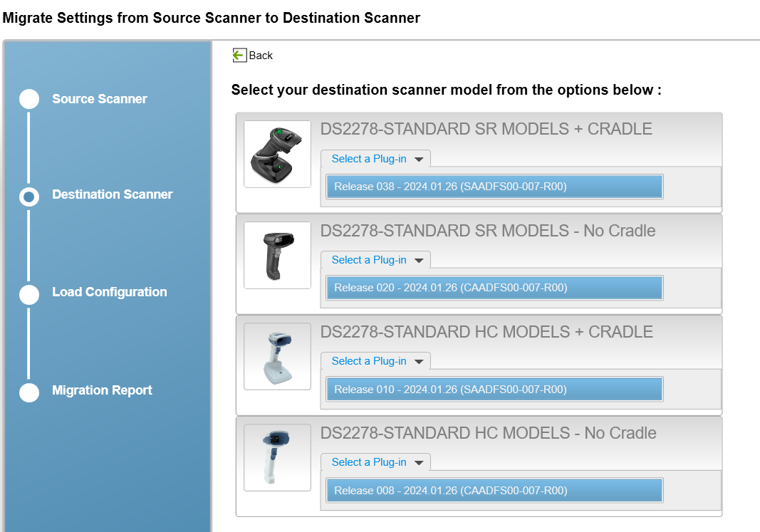Screen dimensions: 760x532
Task: Expand plug-in dropdown for SR Models No Cradle
Action: click(x=375, y=259)
